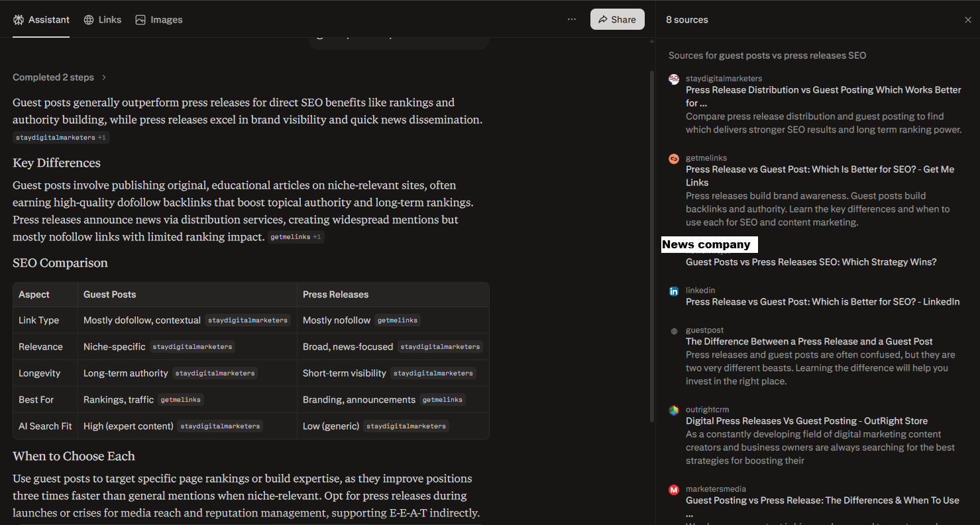The height and width of the screenshot is (525, 980).
Task: Open the three-dot more options menu
Action: (x=571, y=20)
